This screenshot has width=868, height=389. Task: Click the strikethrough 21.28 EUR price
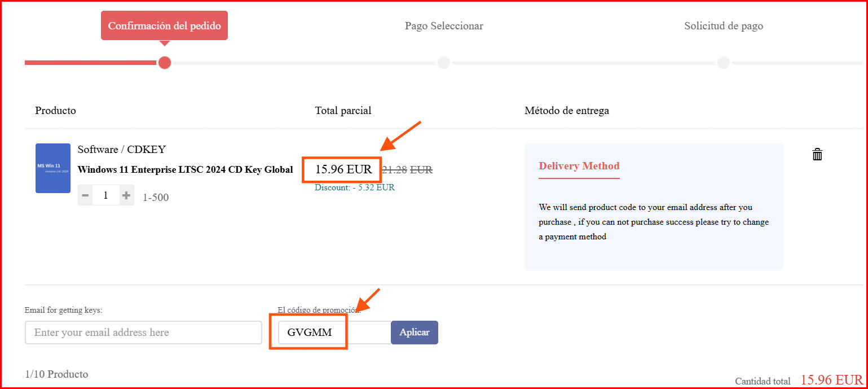407,169
